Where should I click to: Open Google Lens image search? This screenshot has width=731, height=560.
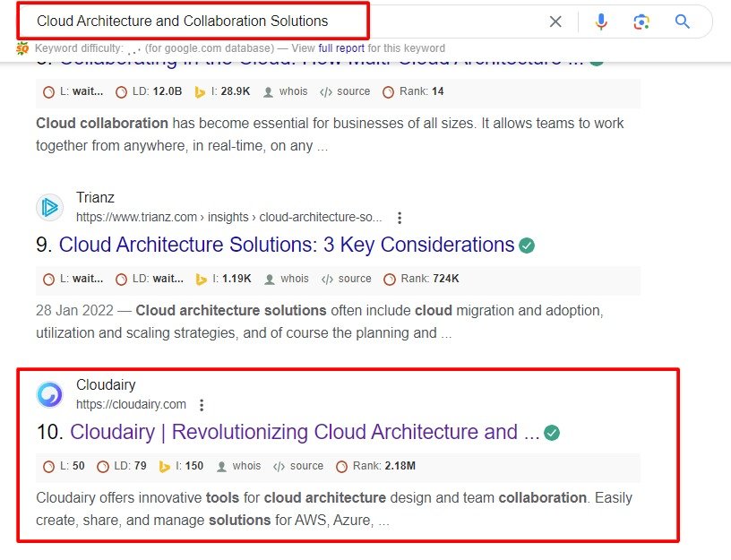[641, 22]
